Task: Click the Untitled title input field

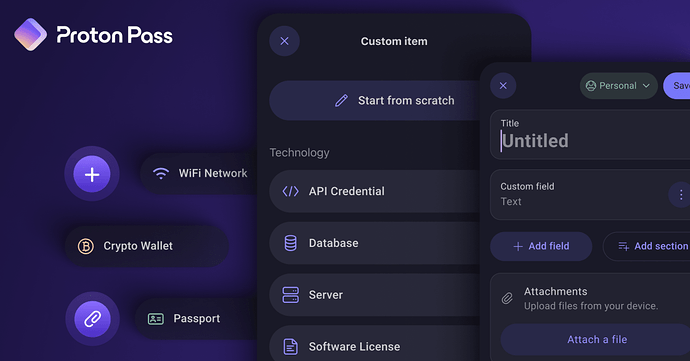Action: 590,134
